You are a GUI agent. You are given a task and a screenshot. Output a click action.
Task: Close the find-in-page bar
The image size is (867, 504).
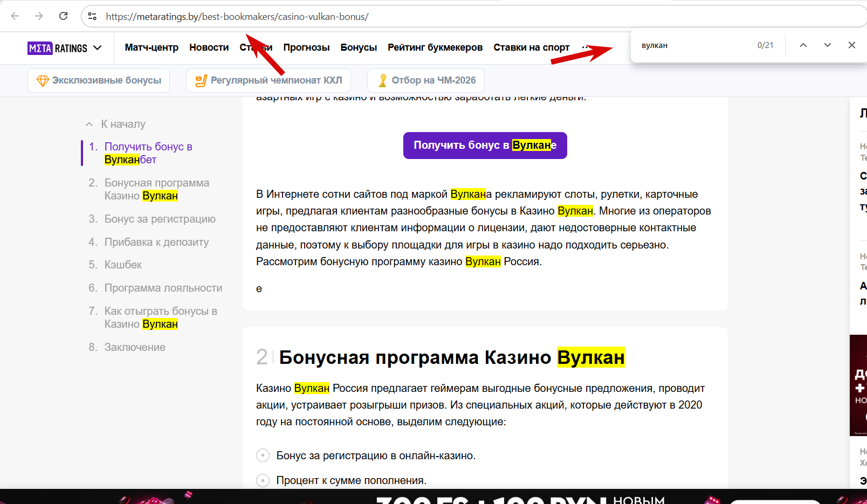pyautogui.click(x=852, y=45)
